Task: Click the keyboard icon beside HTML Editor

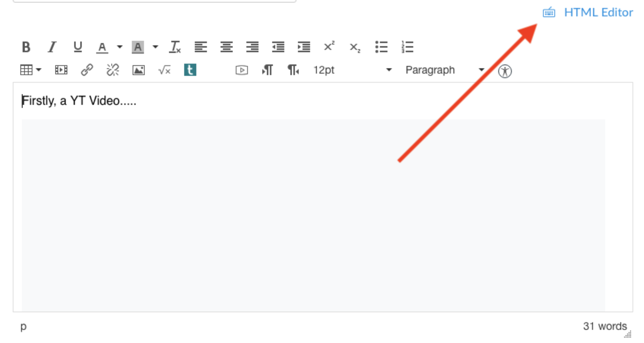Action: coord(549,12)
